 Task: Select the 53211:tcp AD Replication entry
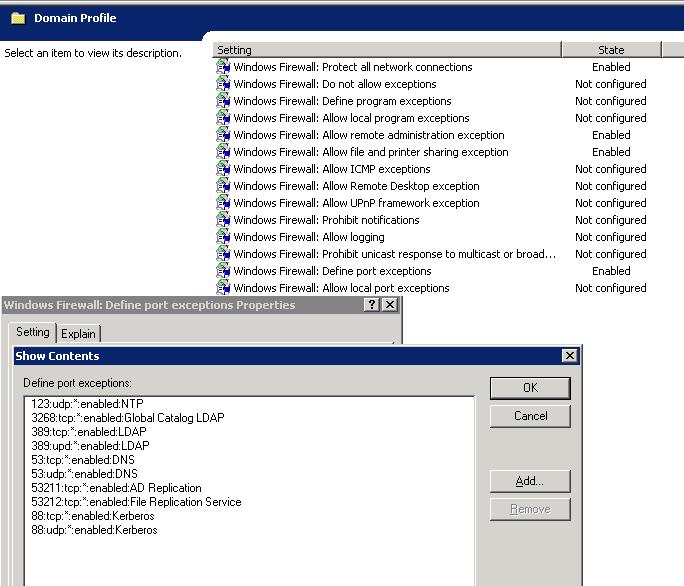(116, 487)
